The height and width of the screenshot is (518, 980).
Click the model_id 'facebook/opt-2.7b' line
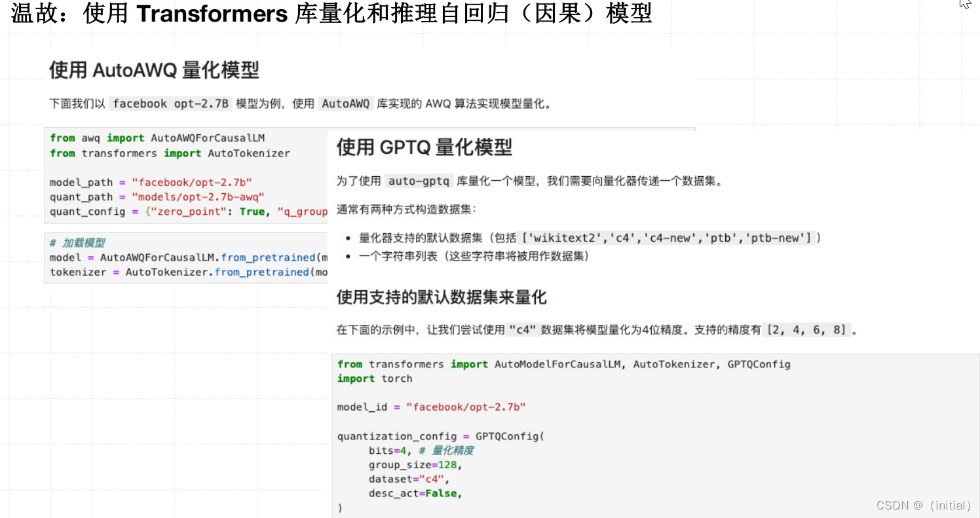tap(432, 407)
